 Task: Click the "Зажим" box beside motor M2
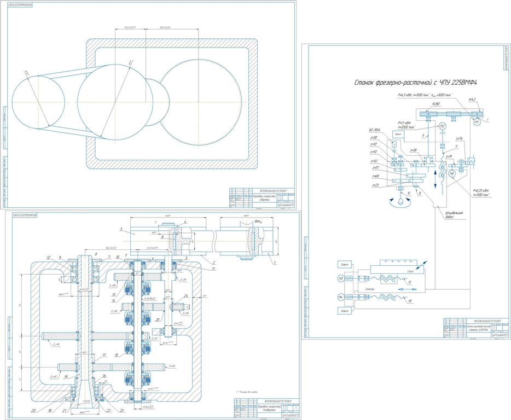click(x=398, y=134)
